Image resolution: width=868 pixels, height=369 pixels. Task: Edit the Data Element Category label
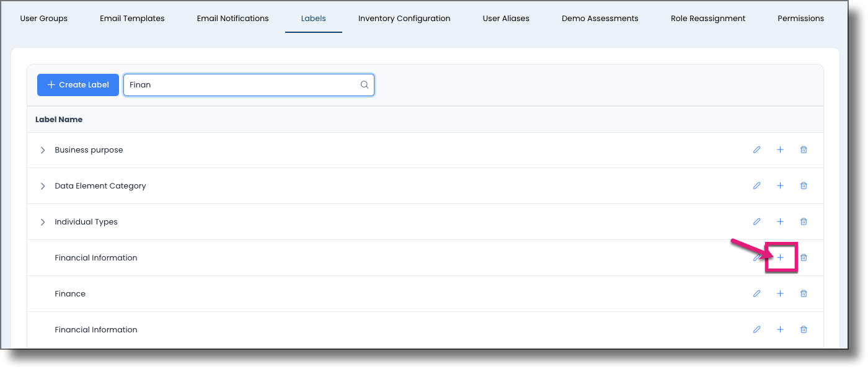756,186
